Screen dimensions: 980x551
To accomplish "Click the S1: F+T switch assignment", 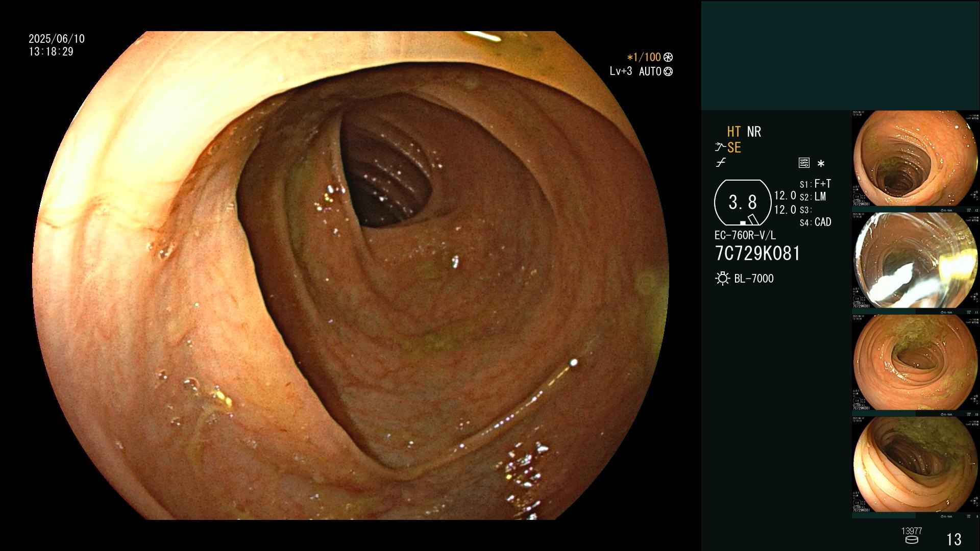I will click(815, 184).
